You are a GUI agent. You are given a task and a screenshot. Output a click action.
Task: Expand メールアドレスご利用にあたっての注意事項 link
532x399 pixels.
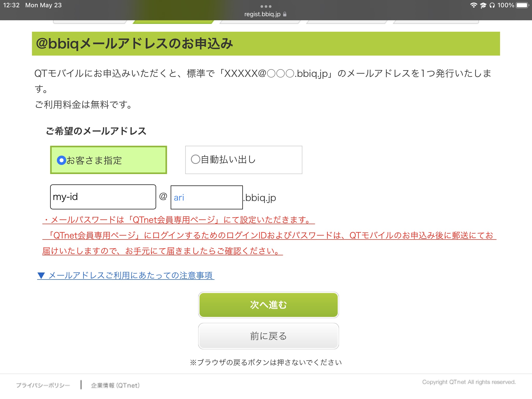pyautogui.click(x=126, y=275)
